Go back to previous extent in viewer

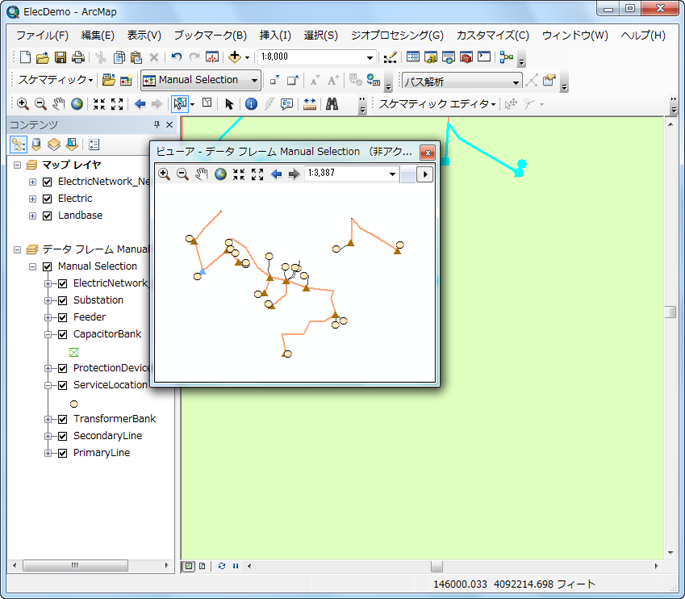pyautogui.click(x=276, y=174)
